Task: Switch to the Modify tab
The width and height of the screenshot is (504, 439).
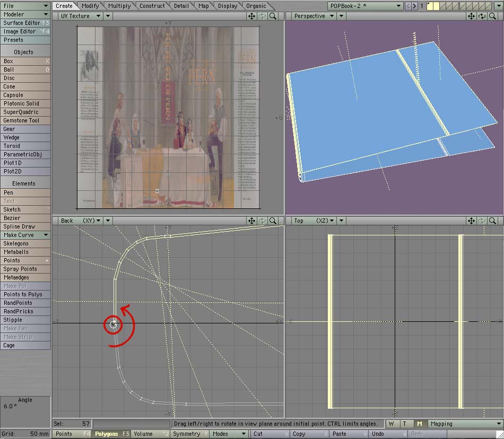Action: tap(90, 6)
